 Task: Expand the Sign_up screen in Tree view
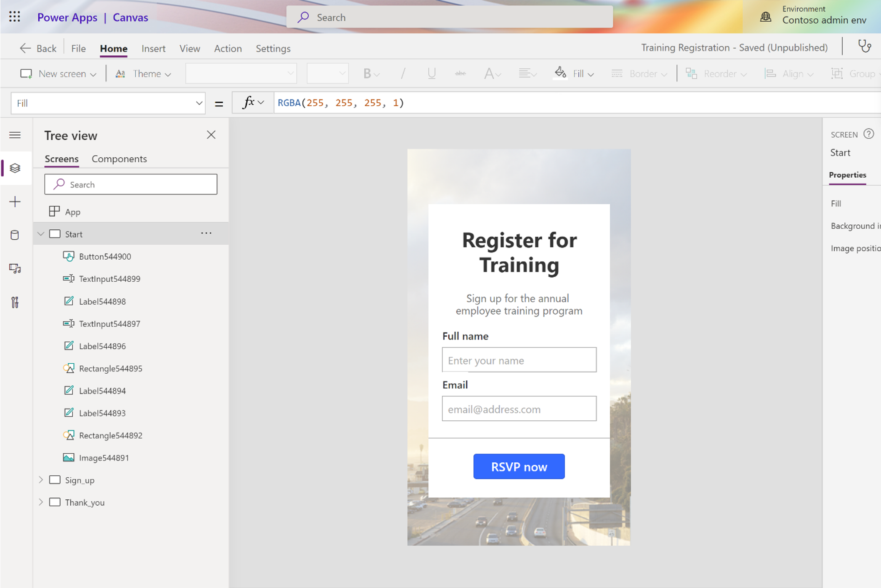(41, 480)
